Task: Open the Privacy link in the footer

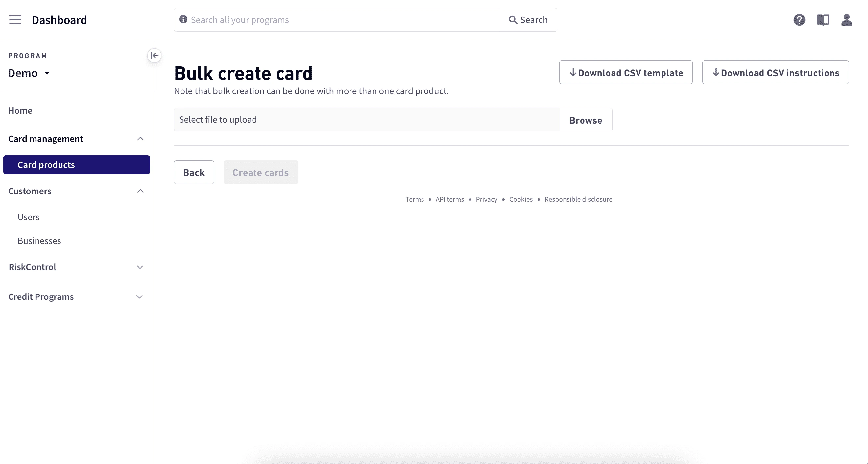Action: pyautogui.click(x=486, y=199)
